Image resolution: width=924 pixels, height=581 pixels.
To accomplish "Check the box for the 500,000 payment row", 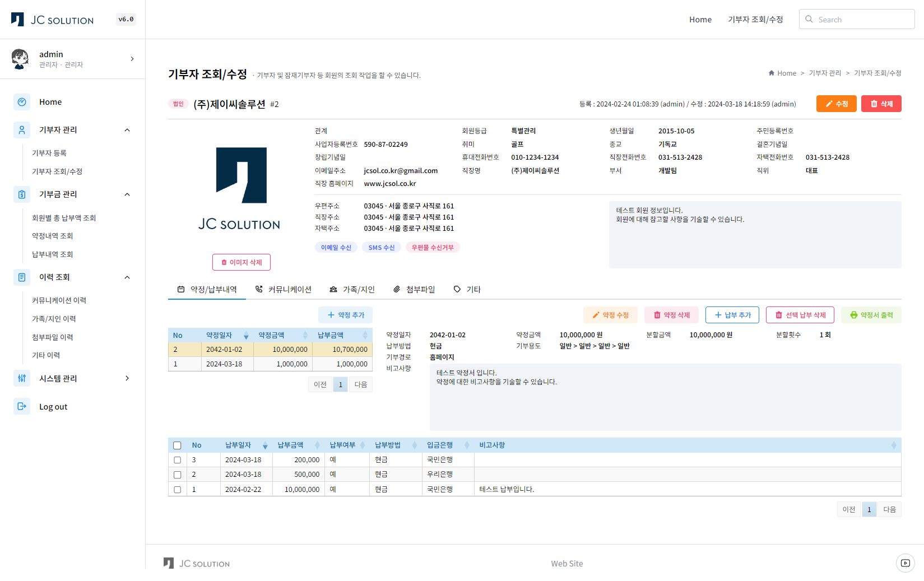I will (x=178, y=475).
